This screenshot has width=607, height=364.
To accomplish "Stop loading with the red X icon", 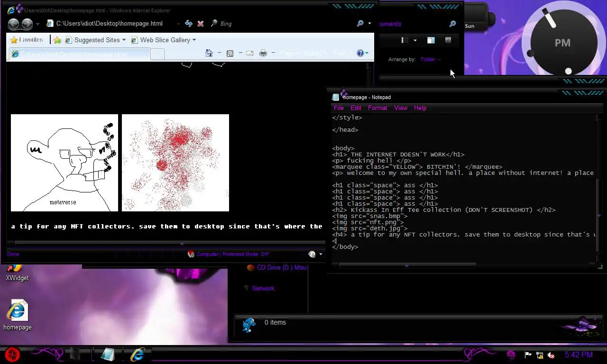I will (201, 24).
